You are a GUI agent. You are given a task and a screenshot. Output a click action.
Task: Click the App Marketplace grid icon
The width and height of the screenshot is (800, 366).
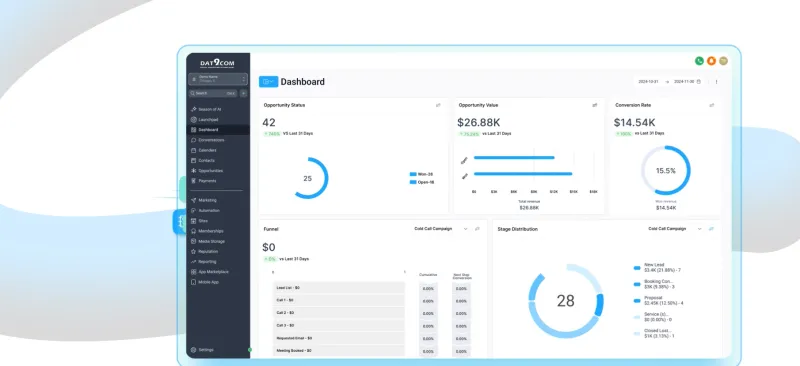[x=193, y=272]
